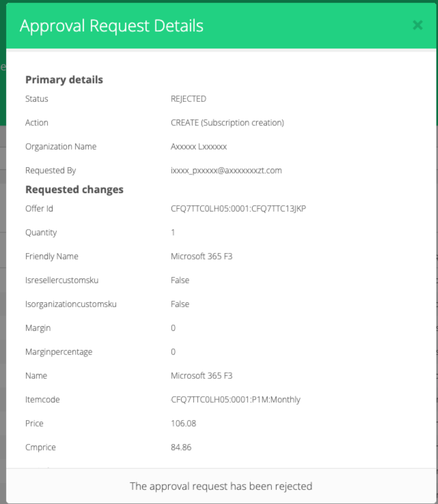The image size is (438, 504).
Task: Click the Primary details heading
Action: click(x=64, y=80)
